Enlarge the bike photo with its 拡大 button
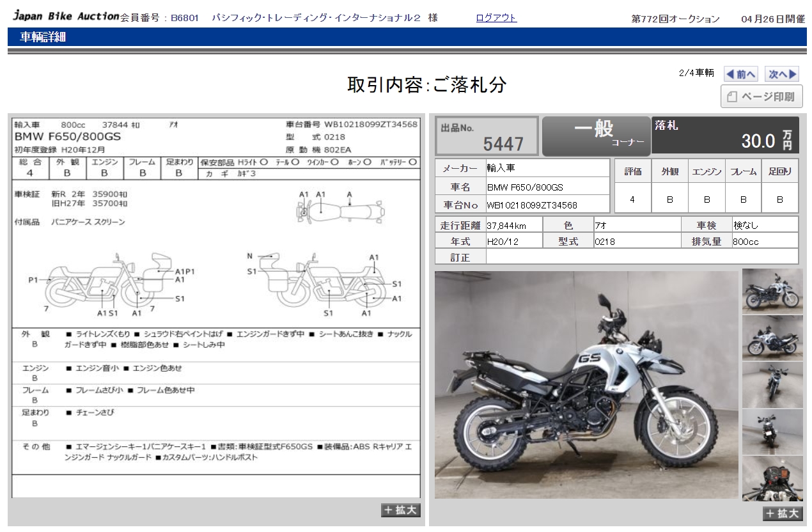812x532 pixels. [x=782, y=513]
